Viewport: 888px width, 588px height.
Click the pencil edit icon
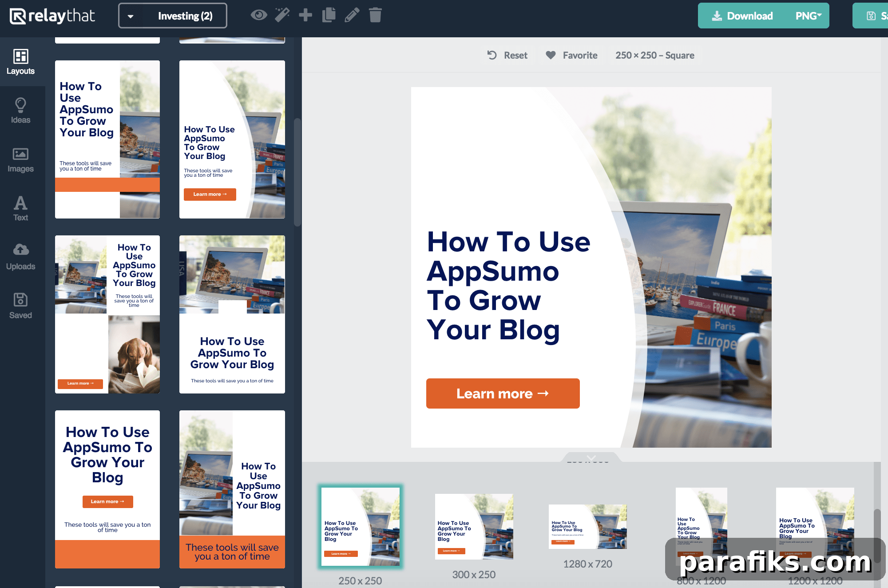(x=352, y=15)
